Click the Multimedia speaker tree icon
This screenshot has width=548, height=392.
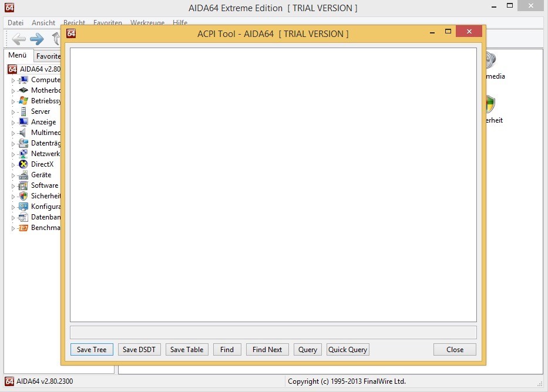tap(23, 133)
